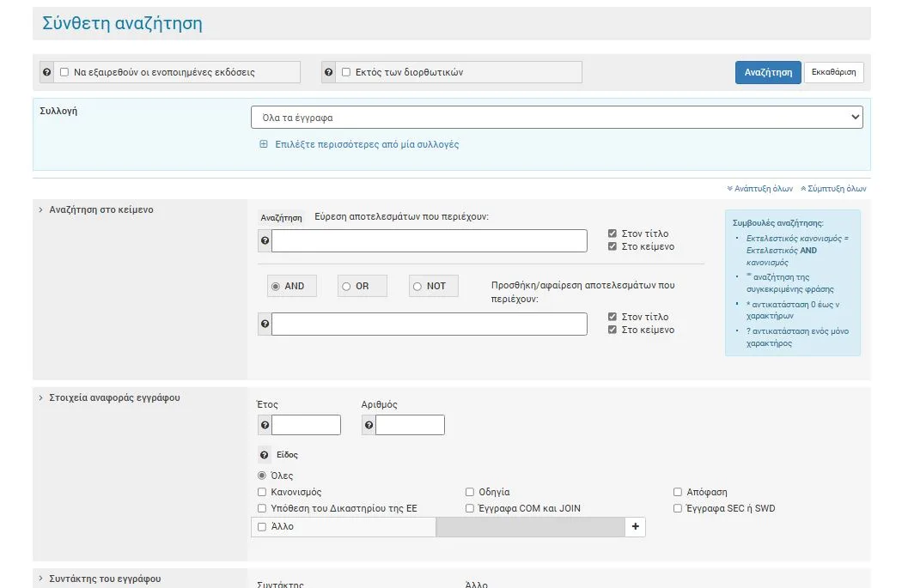Check the Απόφαση document type

click(x=678, y=492)
